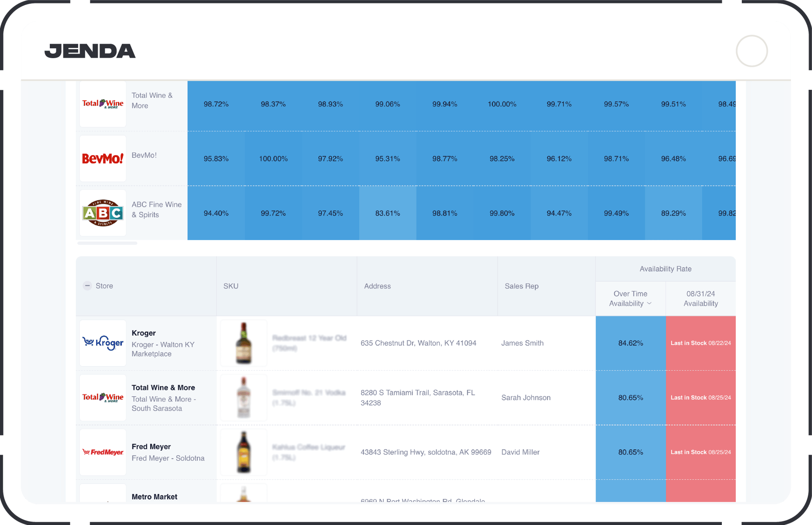
Task: Click the BevMo! retailer name label
Action: (x=144, y=155)
